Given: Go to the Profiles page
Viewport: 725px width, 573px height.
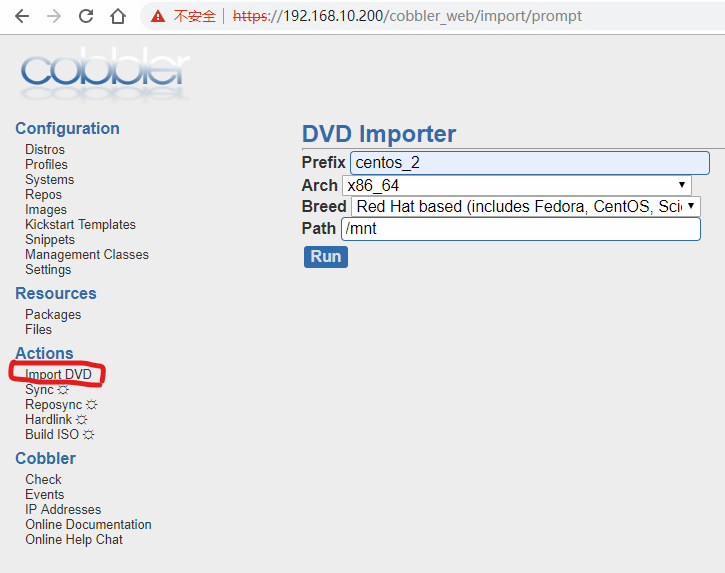Looking at the screenshot, I should [46, 164].
